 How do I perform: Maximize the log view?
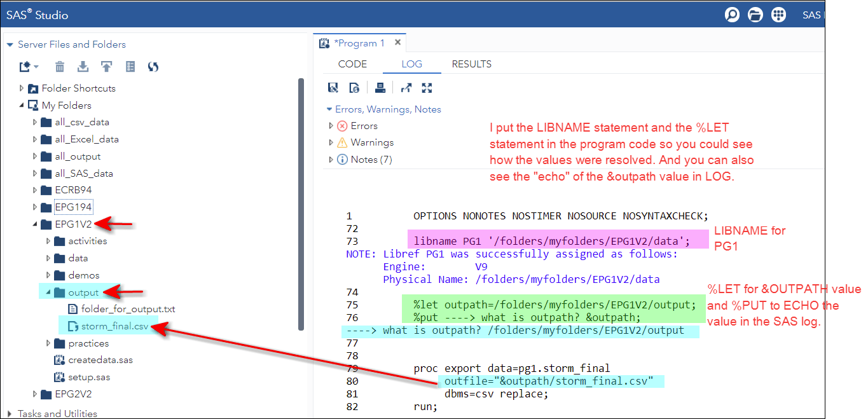(x=427, y=87)
